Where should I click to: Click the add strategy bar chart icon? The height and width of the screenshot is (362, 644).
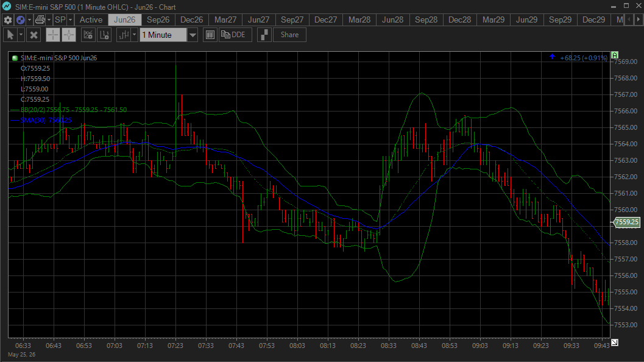pyautogui.click(x=104, y=35)
